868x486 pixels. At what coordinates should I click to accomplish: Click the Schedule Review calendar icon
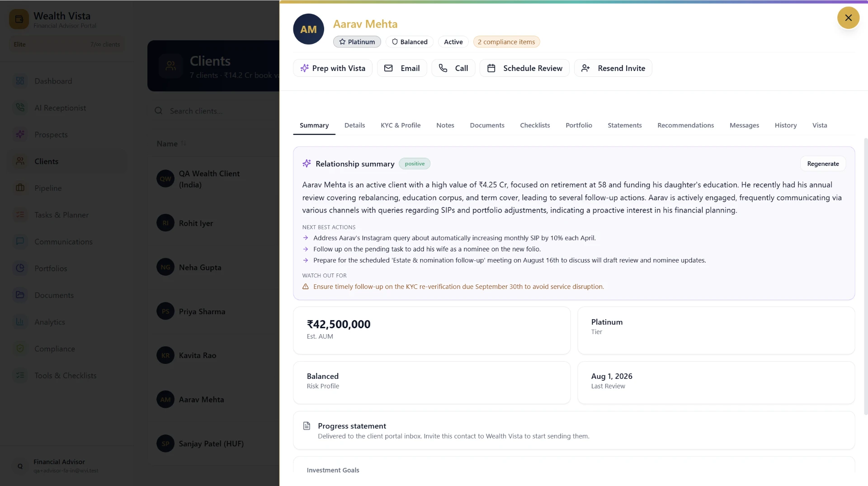491,68
